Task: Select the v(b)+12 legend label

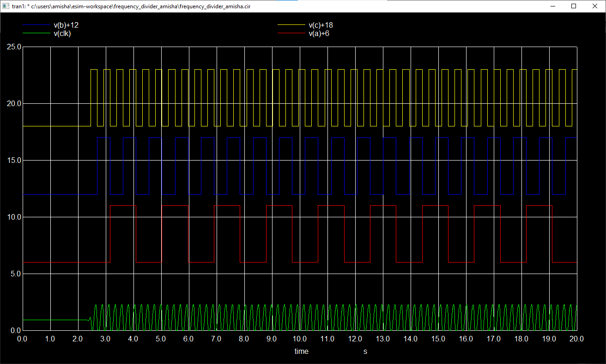Action: (x=66, y=25)
